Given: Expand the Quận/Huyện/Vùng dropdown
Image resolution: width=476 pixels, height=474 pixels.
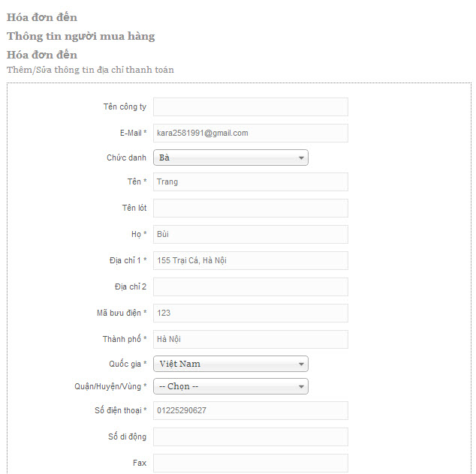Looking at the screenshot, I should tap(230, 386).
